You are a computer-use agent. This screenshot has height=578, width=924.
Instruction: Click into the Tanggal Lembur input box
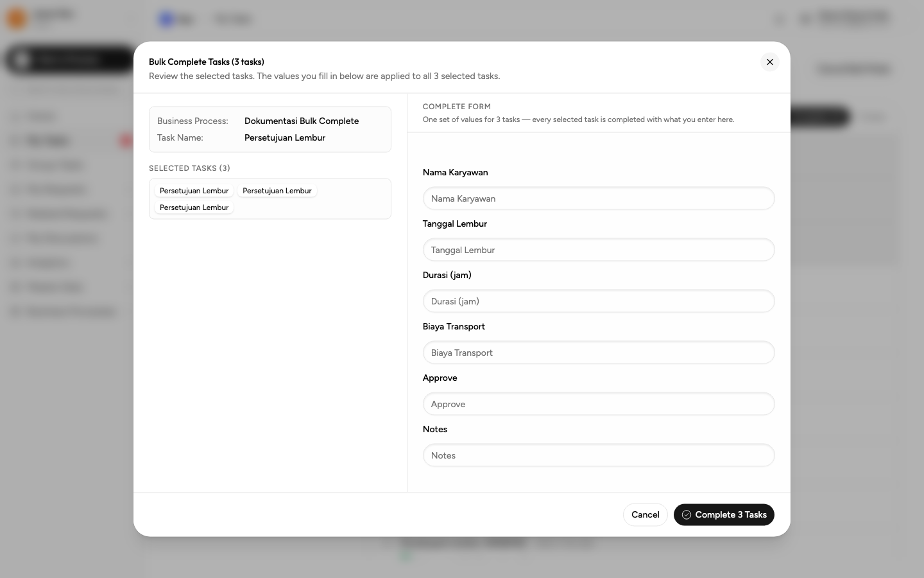tap(599, 250)
